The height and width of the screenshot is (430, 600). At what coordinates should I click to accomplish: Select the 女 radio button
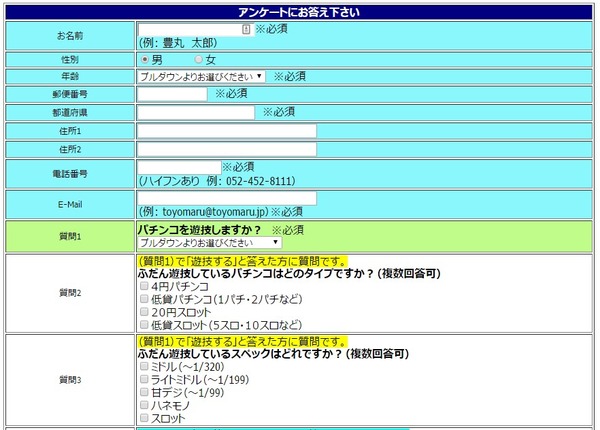[198, 59]
